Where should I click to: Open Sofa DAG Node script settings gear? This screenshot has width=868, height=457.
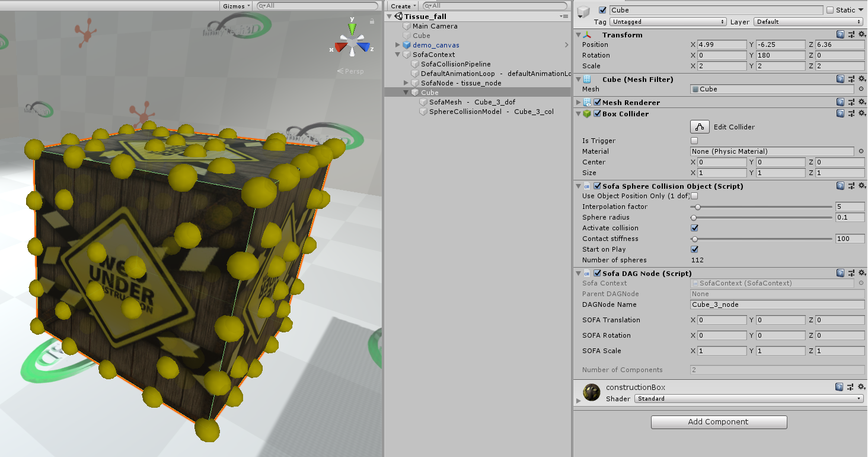862,272
